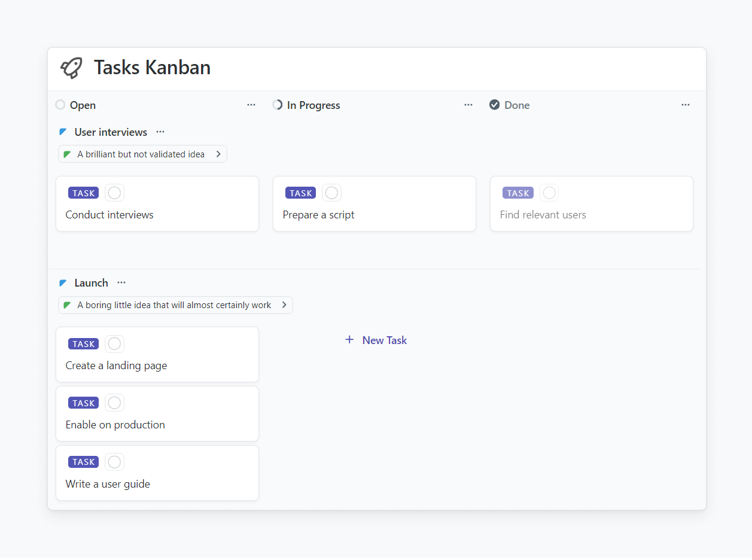Click the purple TASK badge on Prepare a script
This screenshot has width=752, height=560.
(300, 193)
